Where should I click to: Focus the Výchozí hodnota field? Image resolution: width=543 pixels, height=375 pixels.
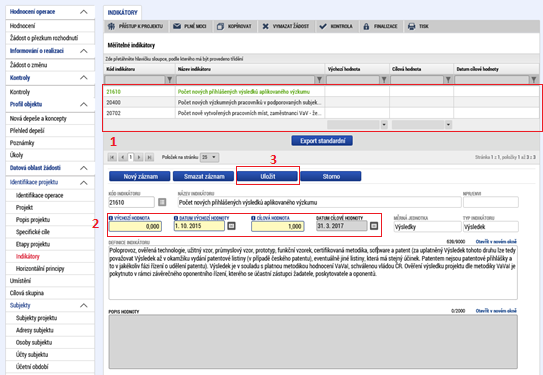[135, 226]
